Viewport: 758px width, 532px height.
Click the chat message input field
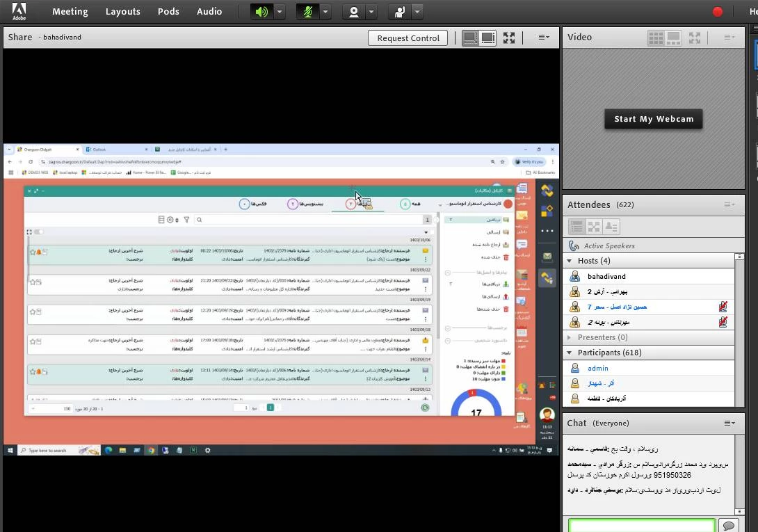click(x=641, y=526)
